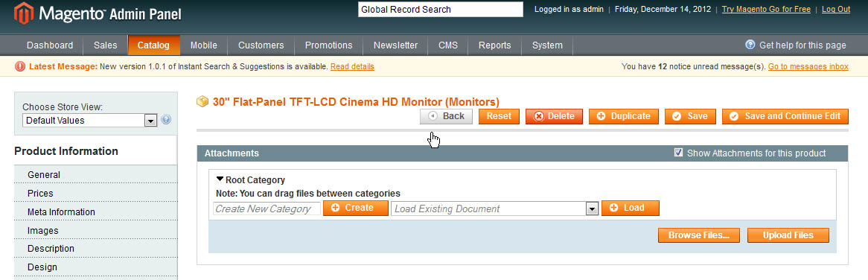Click the Product Information heading

(x=66, y=151)
